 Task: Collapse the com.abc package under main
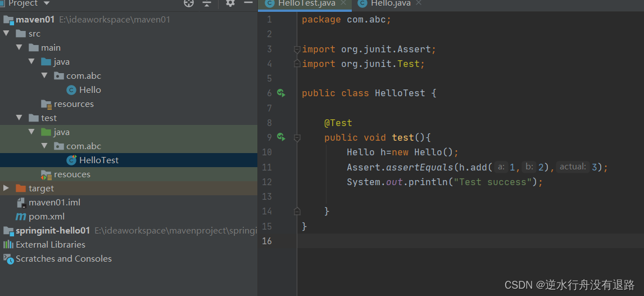[x=44, y=75]
